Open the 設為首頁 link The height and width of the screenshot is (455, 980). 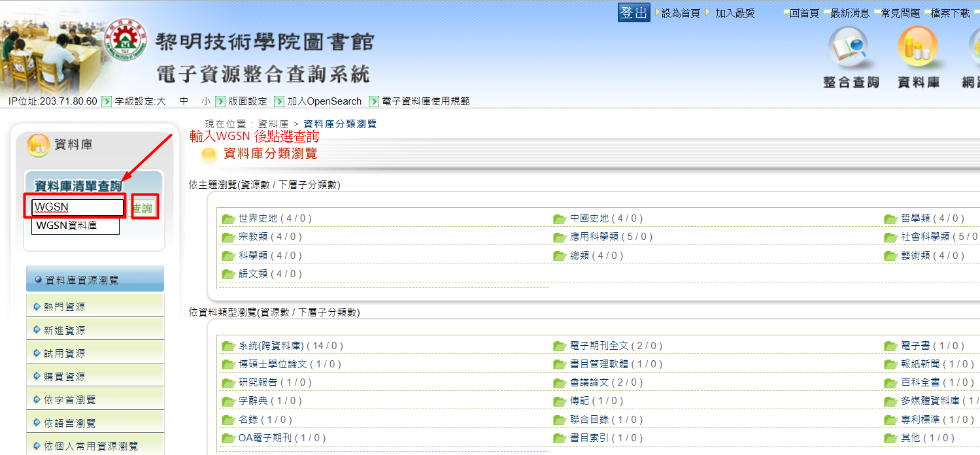point(681,13)
